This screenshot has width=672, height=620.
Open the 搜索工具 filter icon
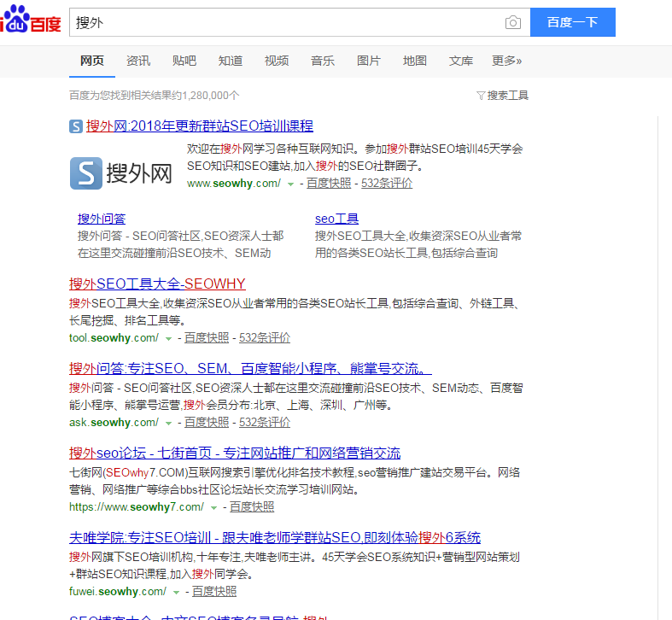click(x=481, y=96)
